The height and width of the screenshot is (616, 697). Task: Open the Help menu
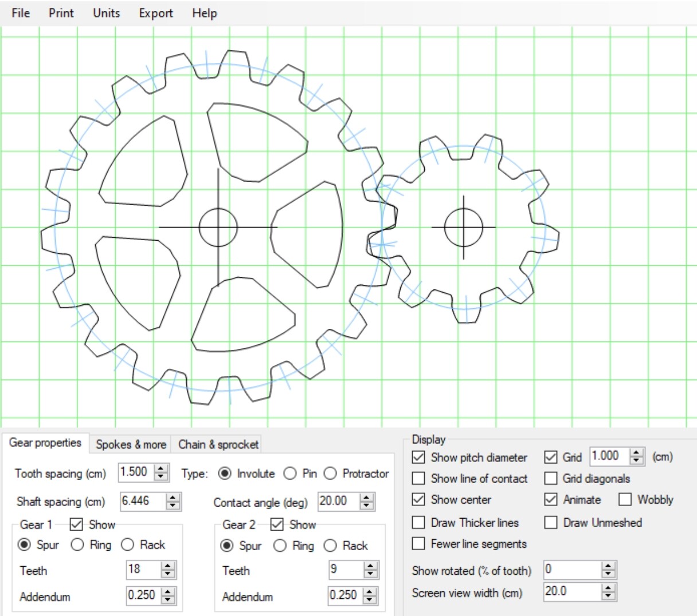pyautogui.click(x=205, y=13)
